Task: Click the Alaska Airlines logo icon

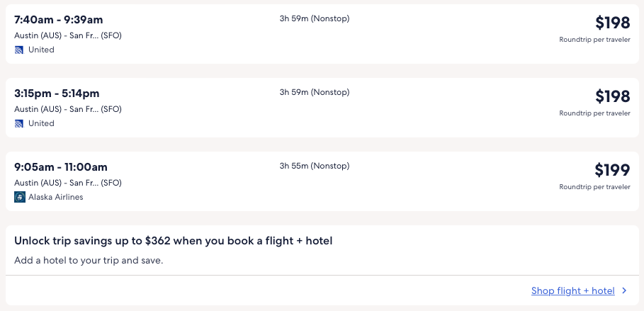Action: (19, 197)
